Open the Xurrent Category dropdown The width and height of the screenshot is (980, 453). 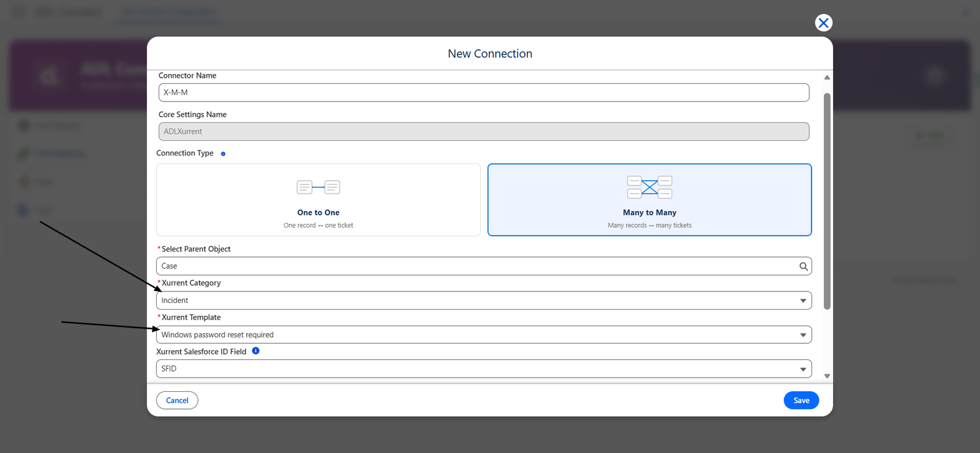[x=484, y=301]
